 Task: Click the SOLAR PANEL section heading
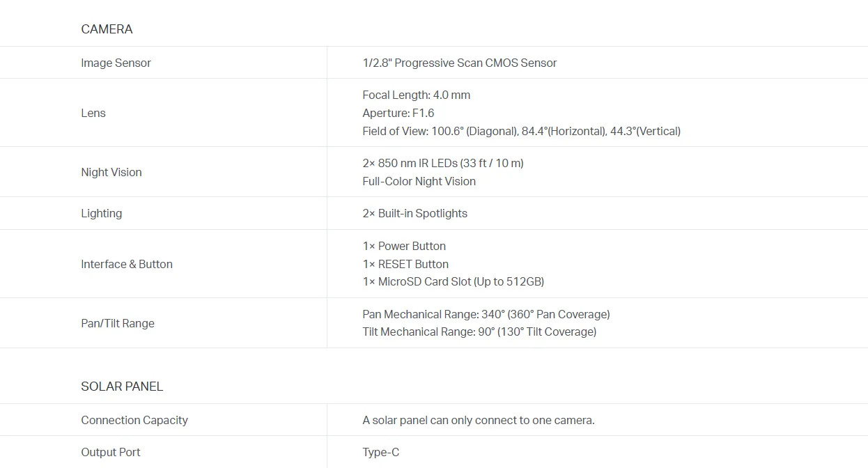point(122,387)
